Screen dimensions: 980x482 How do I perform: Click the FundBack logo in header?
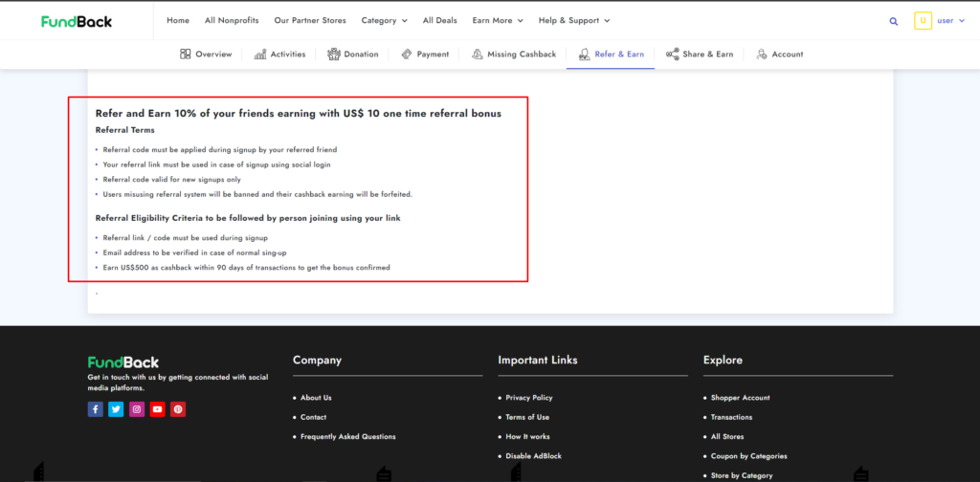(77, 21)
